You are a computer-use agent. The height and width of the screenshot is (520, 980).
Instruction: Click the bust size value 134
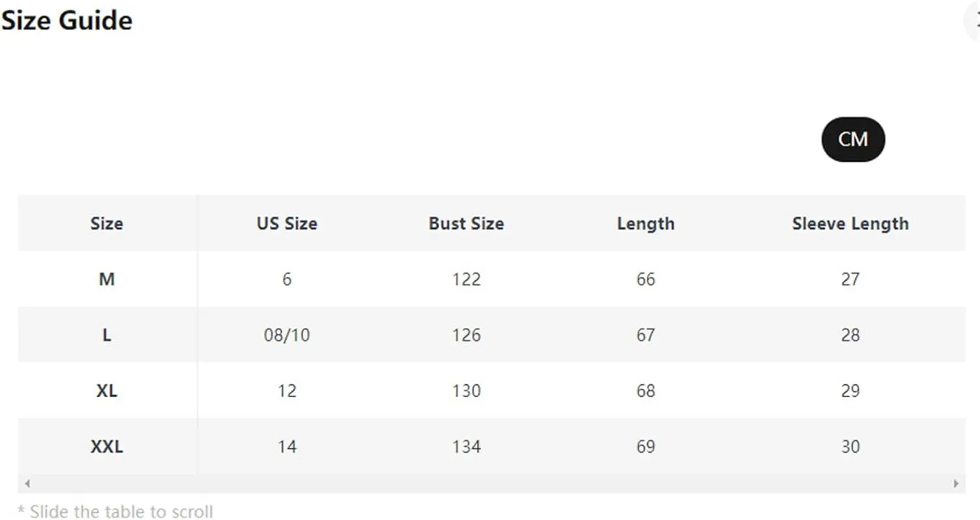tap(466, 447)
